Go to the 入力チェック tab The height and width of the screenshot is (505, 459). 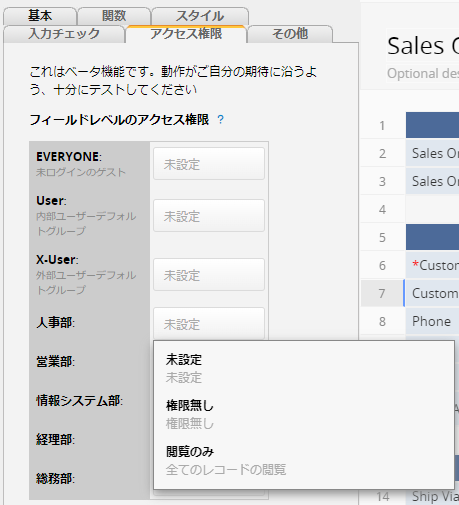pyautogui.click(x=64, y=34)
